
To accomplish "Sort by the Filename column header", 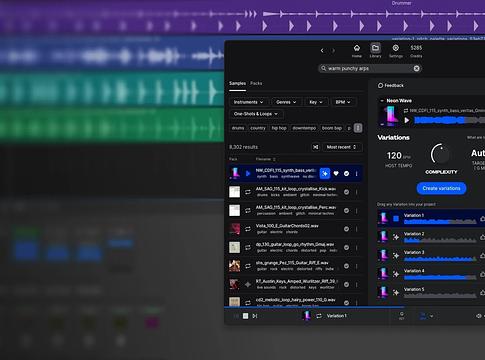I will click(265, 159).
